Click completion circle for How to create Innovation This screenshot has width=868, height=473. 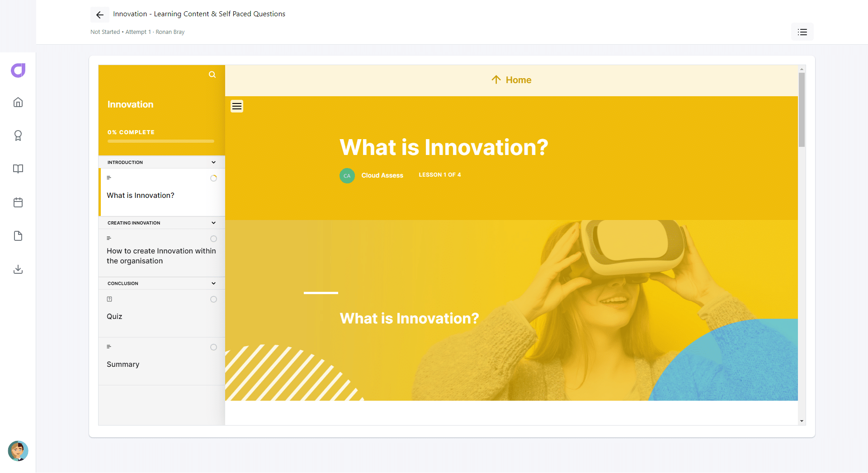214,239
